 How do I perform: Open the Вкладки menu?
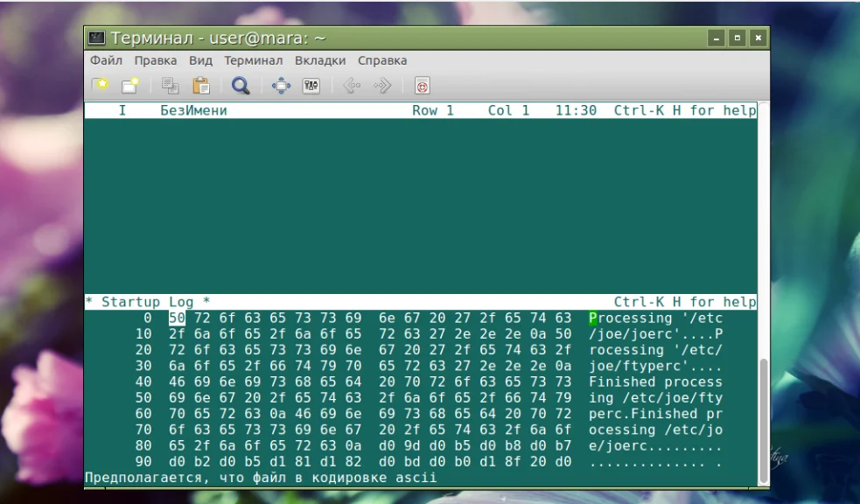320,60
